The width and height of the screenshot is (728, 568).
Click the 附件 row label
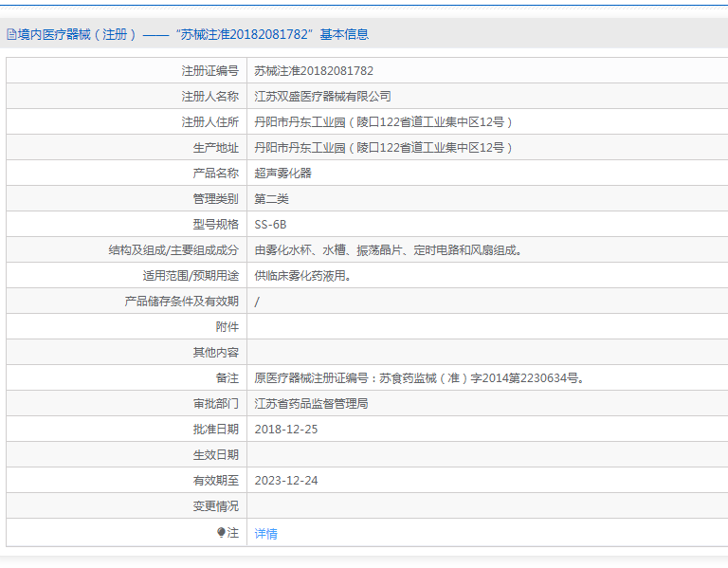(x=227, y=327)
